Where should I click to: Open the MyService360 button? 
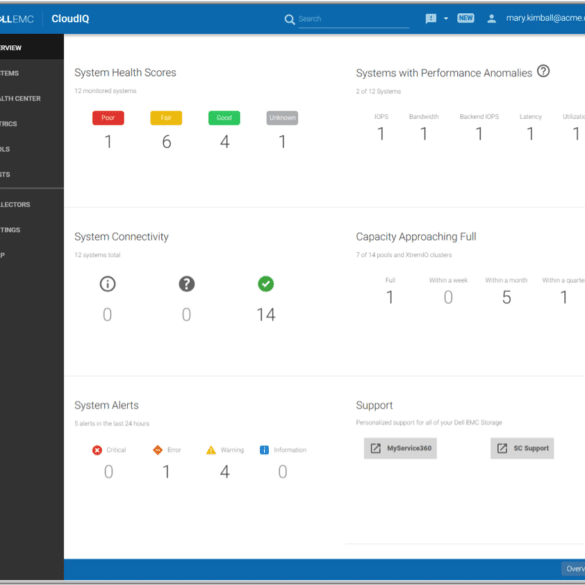(x=400, y=448)
